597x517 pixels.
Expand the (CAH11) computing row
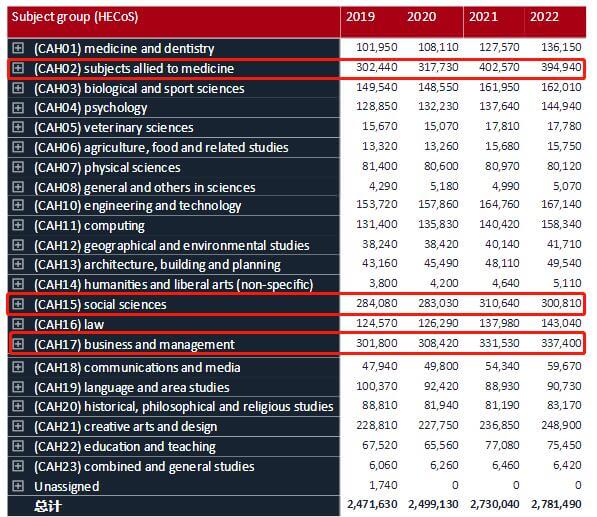click(18, 225)
